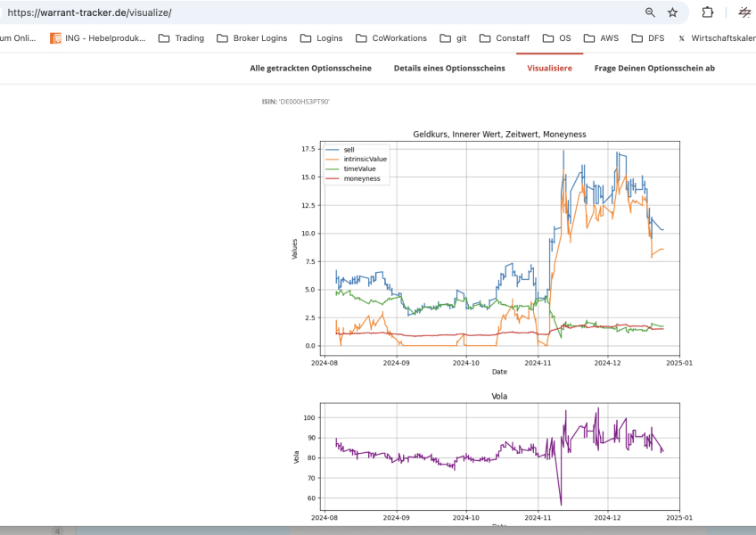Open the CoWorkations bookmark folder
Screen dimensions: 756x535
tap(391, 38)
